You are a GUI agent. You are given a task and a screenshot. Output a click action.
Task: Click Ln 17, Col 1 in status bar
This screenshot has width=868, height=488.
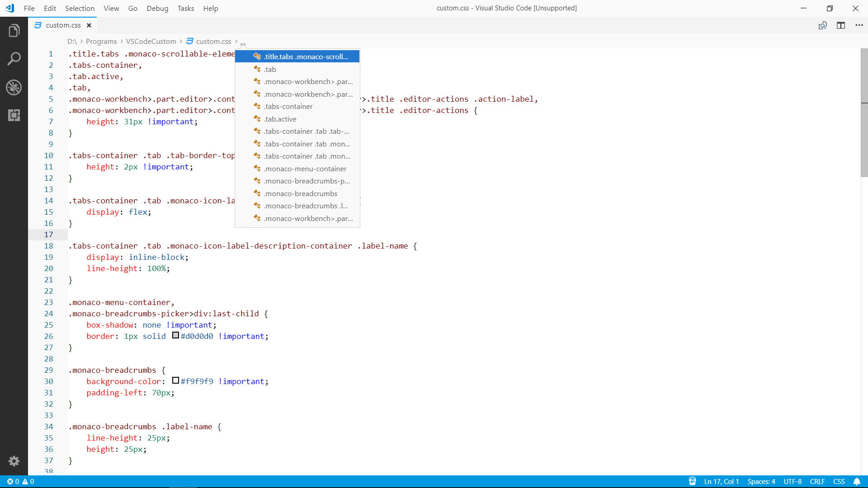(x=722, y=482)
